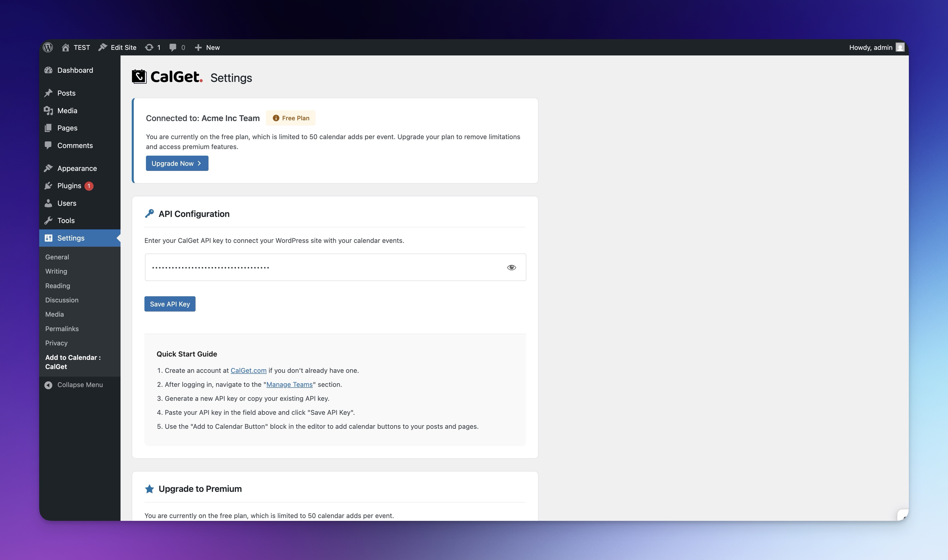Open the Tools menu item
Viewport: 948px width, 560px height.
[80, 220]
